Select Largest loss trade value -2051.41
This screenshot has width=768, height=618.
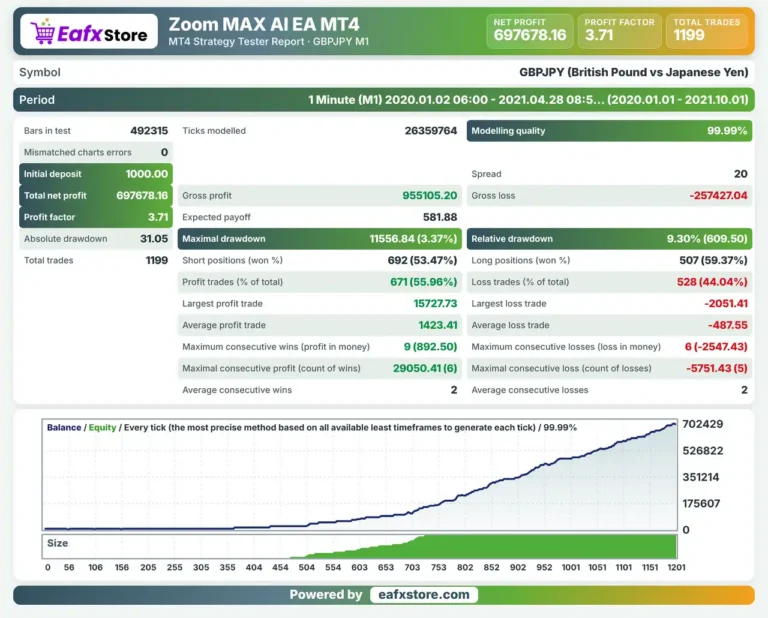(726, 303)
